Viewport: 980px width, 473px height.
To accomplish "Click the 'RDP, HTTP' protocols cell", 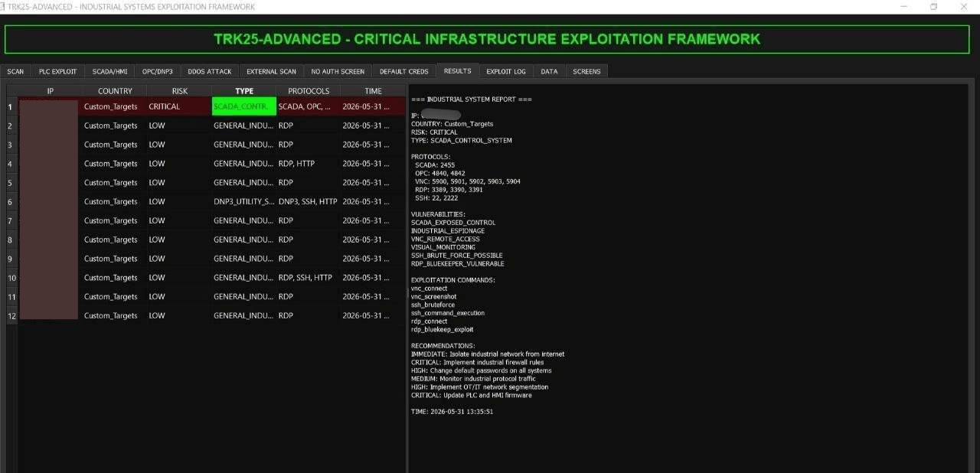I will pos(309,164).
